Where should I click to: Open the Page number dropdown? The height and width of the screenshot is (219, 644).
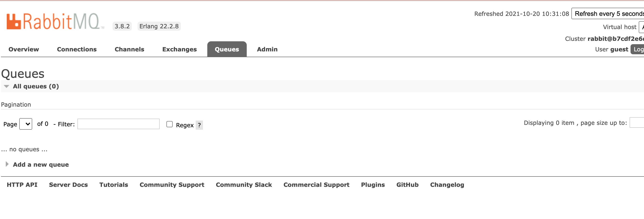pos(26,124)
